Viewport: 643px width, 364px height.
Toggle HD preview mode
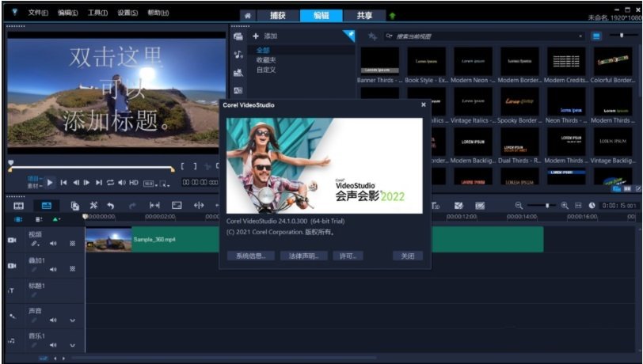tap(134, 183)
